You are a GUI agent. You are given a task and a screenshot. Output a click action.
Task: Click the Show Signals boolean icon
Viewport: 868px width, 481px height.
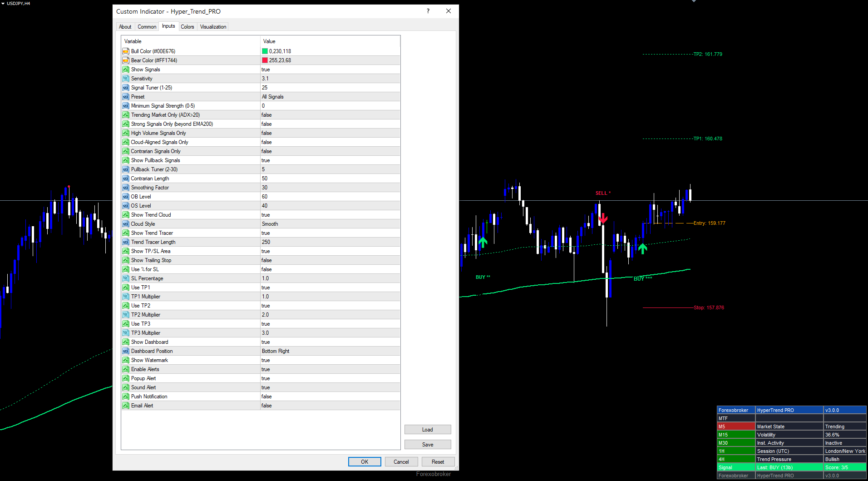point(126,69)
